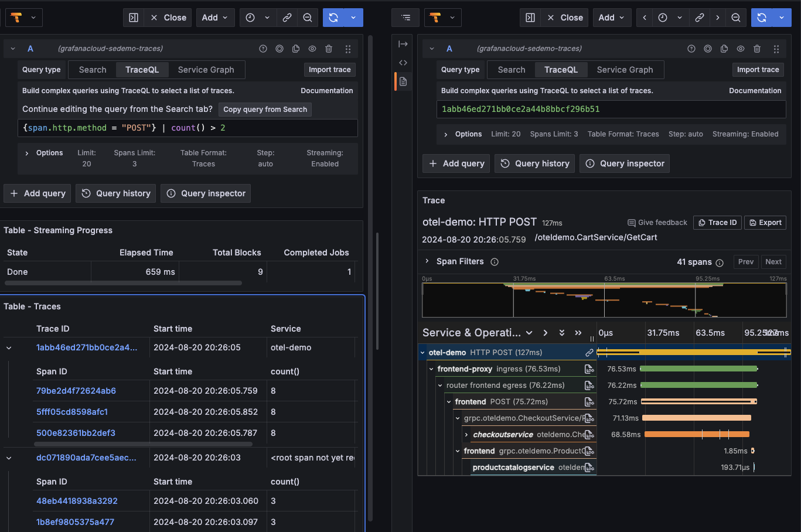Select the code view icon in middle sidebar
Screen dimensions: 801x532
tap(403, 62)
